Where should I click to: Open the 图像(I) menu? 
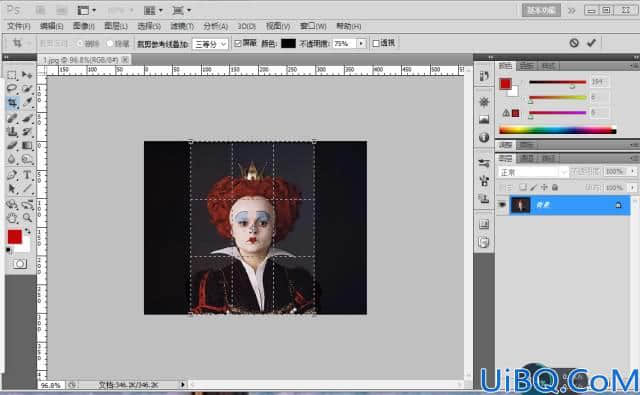(x=84, y=26)
